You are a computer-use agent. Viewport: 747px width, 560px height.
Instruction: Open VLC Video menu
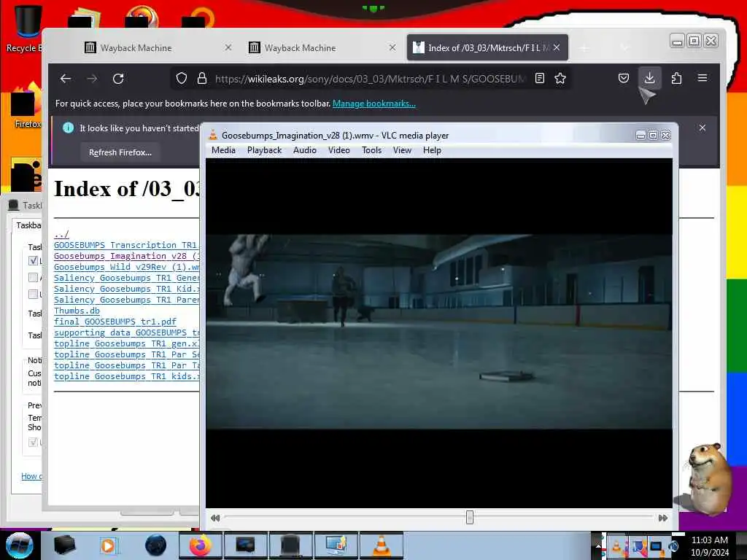point(339,150)
